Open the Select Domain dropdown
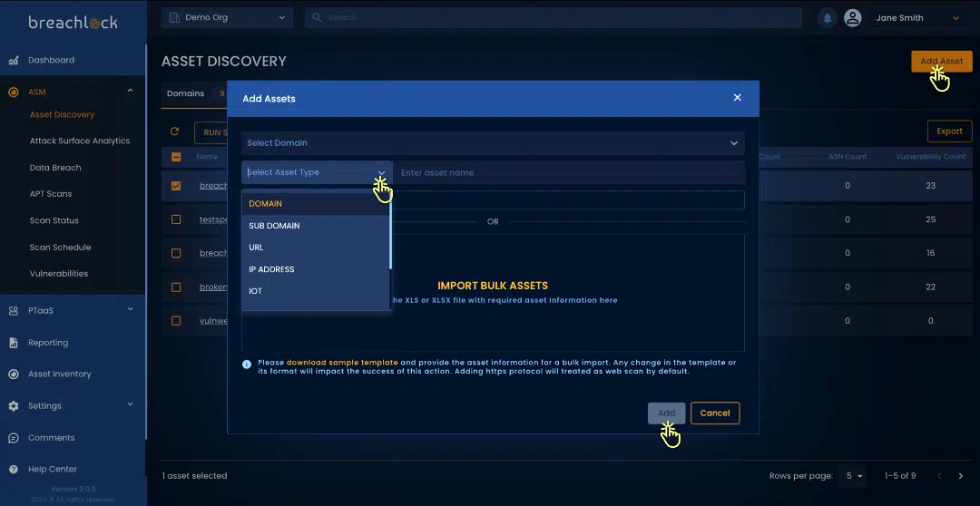Viewport: 980px width, 506px height. pyautogui.click(x=493, y=143)
